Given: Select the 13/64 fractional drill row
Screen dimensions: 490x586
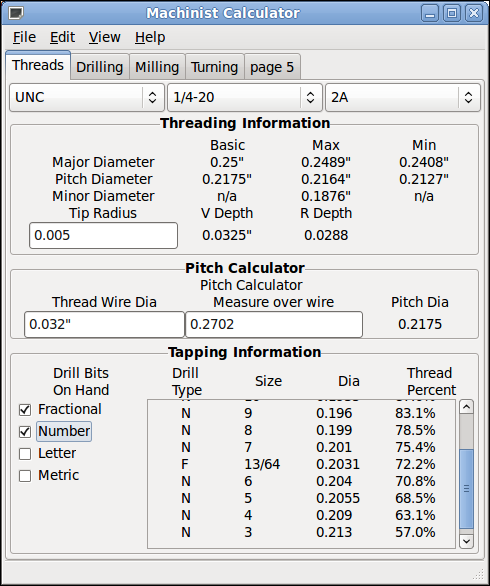Looking at the screenshot, I should pos(301,464).
